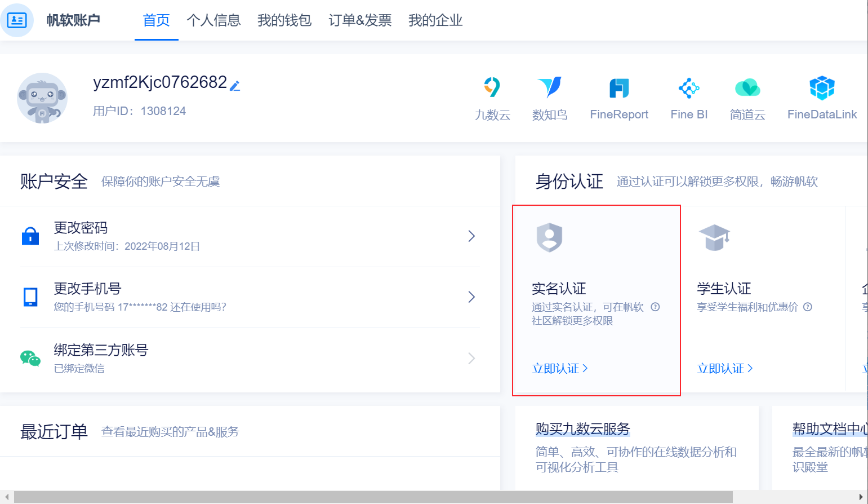Launch the Fine BI product icon

click(689, 88)
